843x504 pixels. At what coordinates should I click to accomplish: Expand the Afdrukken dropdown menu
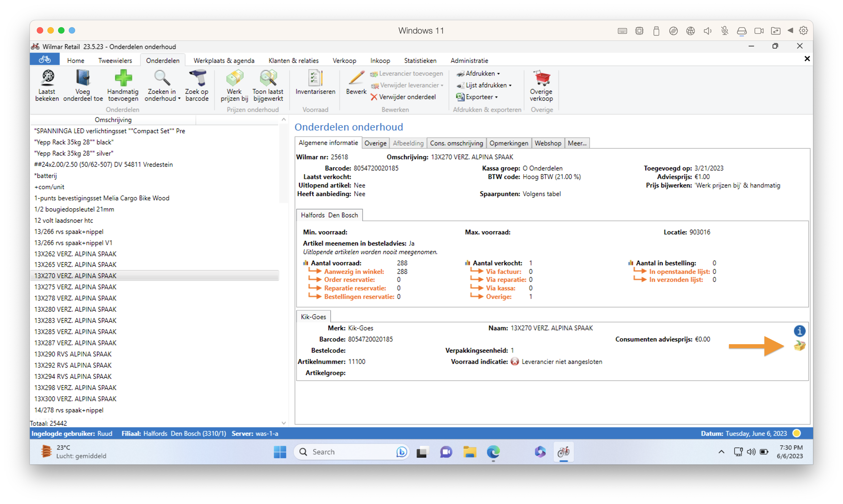pyautogui.click(x=498, y=74)
